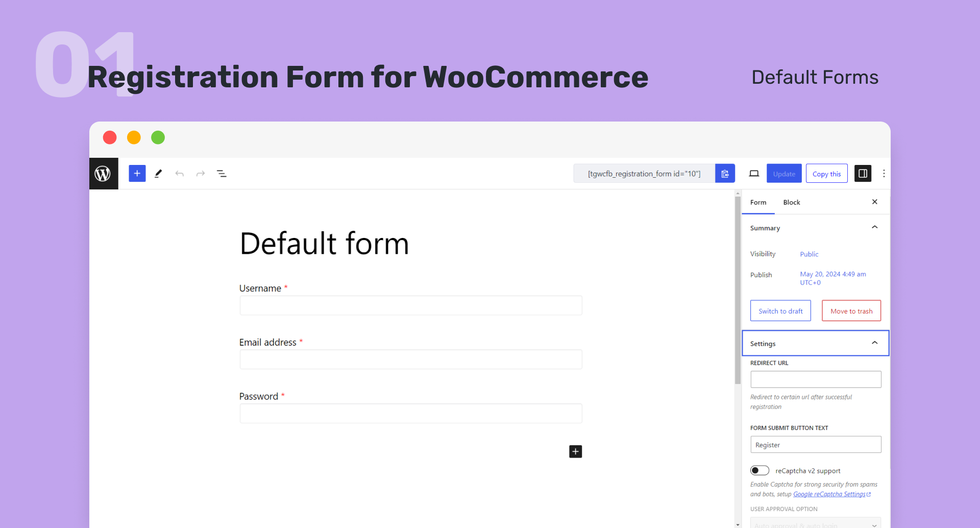The height and width of the screenshot is (528, 980).
Task: Click the Update button
Action: point(784,174)
